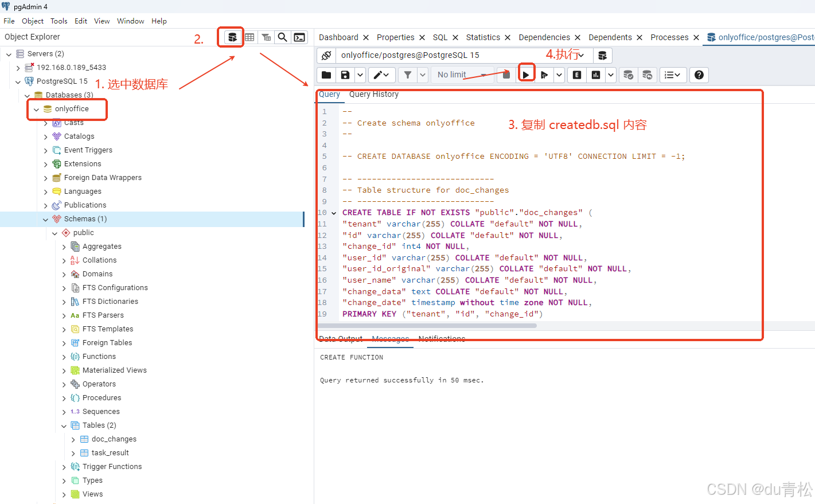Open the Search Objects magnifier icon
Viewport: 815px width, 504px height.
click(x=282, y=37)
